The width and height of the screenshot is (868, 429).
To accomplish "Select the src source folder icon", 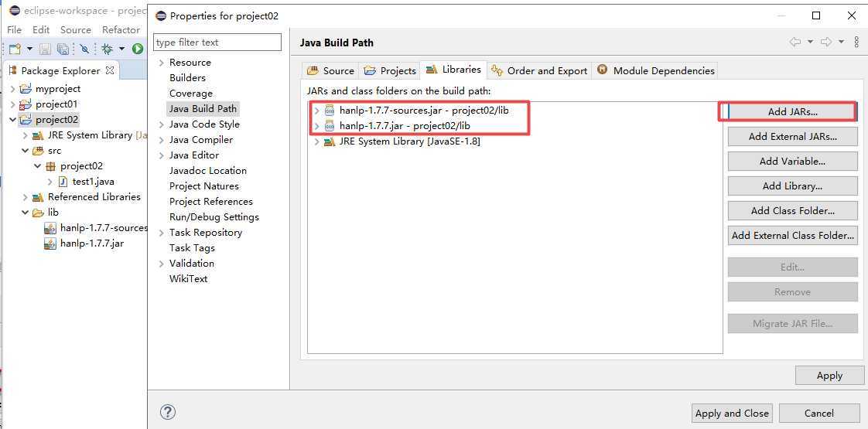I will pyautogui.click(x=38, y=151).
